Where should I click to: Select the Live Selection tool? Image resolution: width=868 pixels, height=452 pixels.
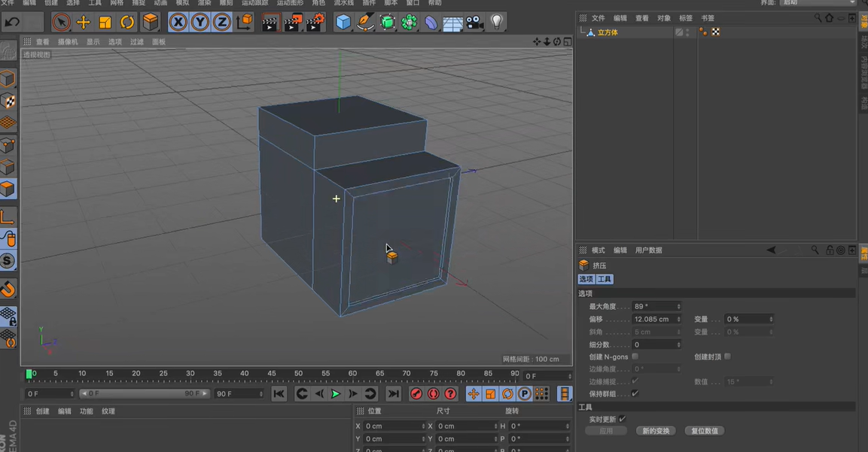61,23
